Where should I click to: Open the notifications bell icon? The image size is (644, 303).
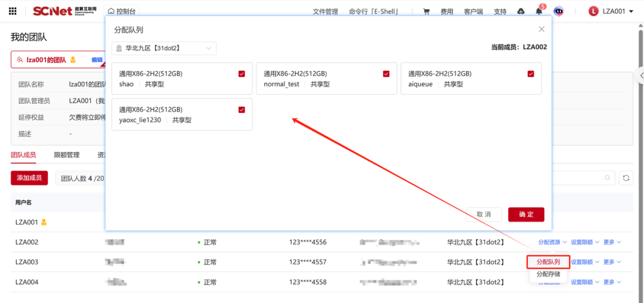tap(539, 11)
